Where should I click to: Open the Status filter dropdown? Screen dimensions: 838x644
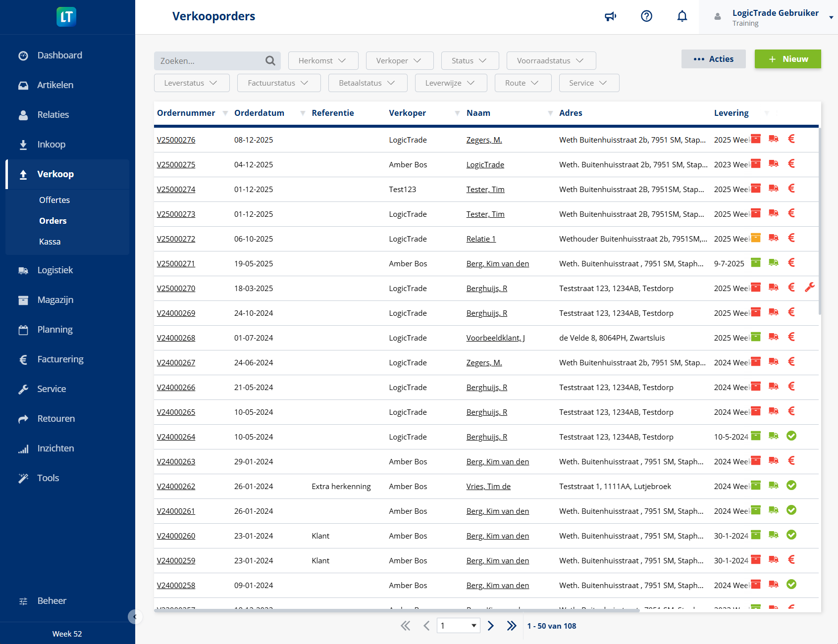470,60
